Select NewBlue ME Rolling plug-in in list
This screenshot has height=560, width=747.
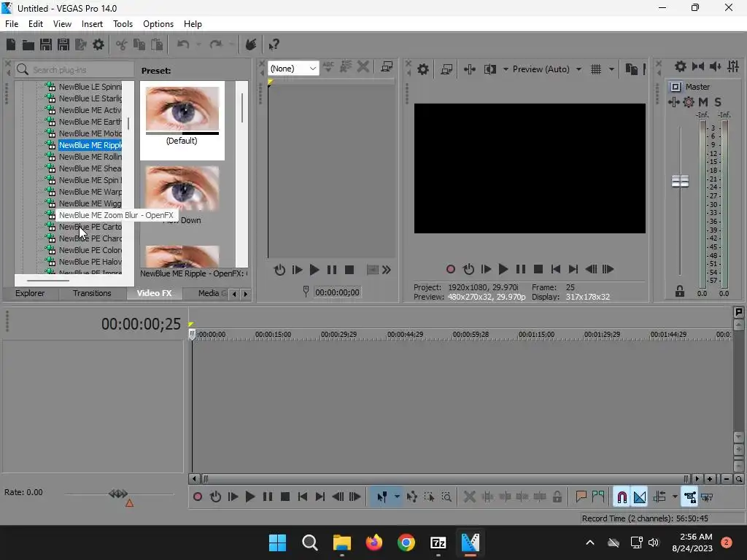point(90,157)
